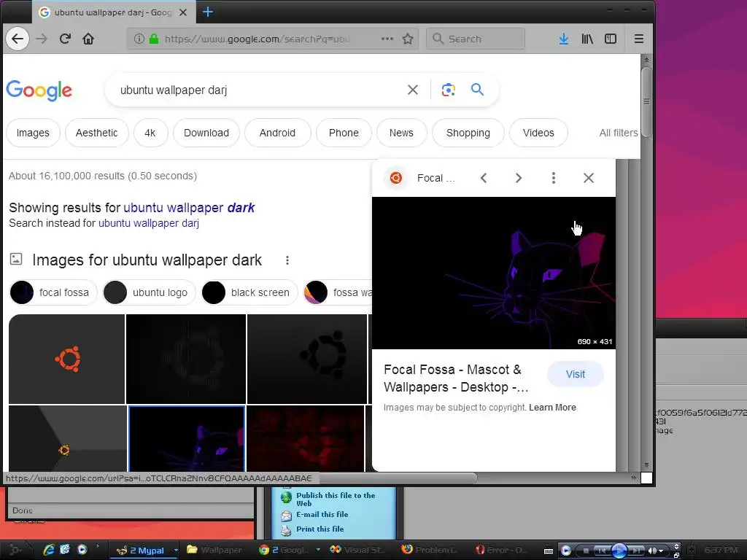Click the browser URL address field
747x560 pixels.
[x=258, y=39]
